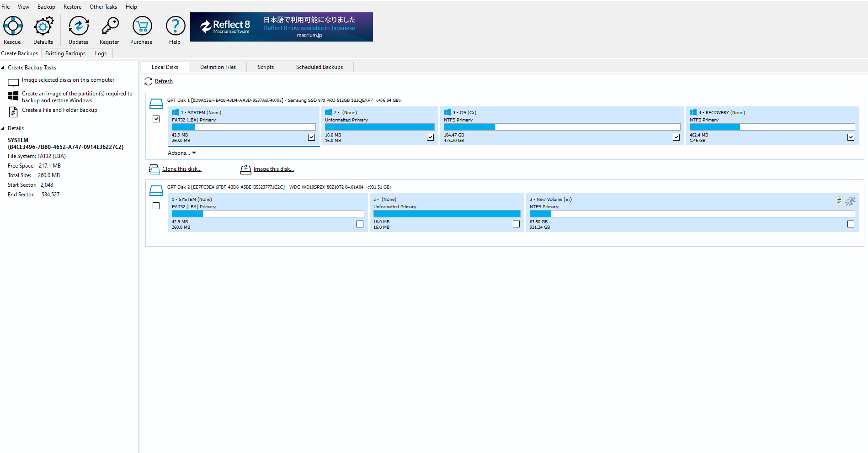Open the Defaults settings gear icon
This screenshot has width=868, height=453.
point(43,26)
